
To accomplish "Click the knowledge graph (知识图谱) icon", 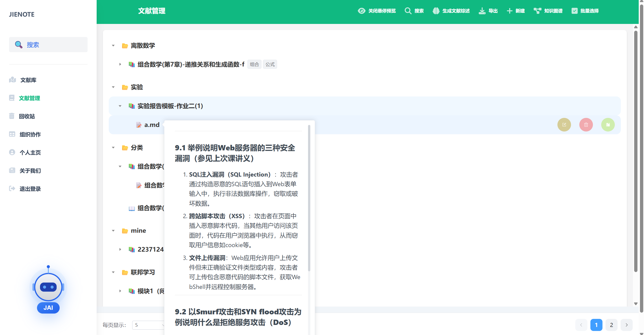I will click(537, 11).
